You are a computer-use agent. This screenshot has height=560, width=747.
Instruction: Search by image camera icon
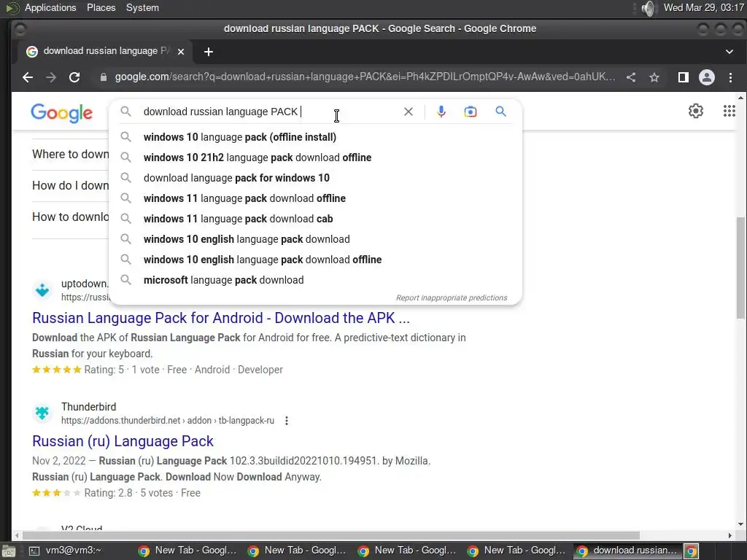pyautogui.click(x=471, y=112)
